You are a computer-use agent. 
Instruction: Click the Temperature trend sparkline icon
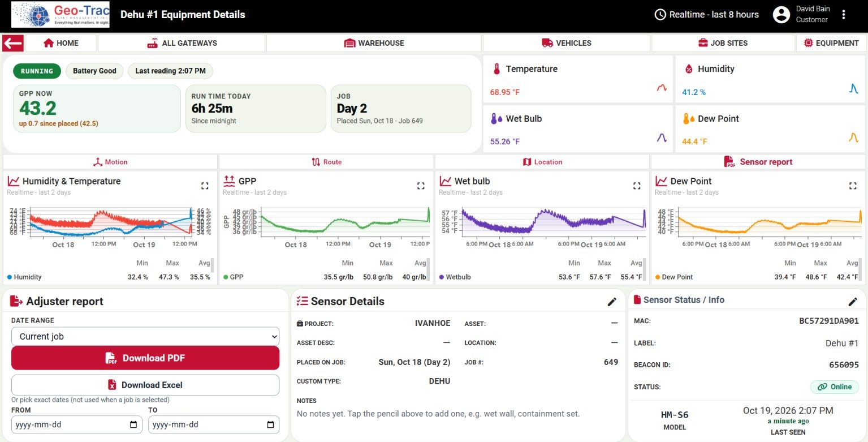(x=662, y=88)
